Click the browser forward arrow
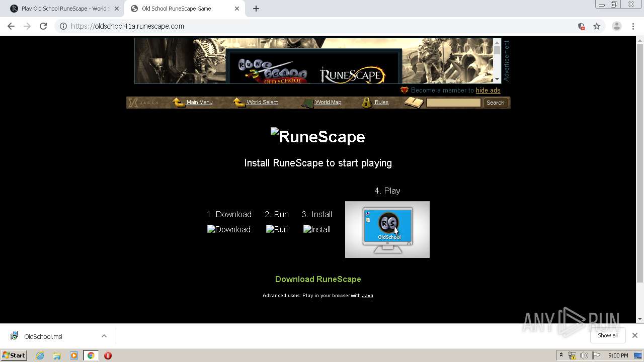 click(x=27, y=26)
